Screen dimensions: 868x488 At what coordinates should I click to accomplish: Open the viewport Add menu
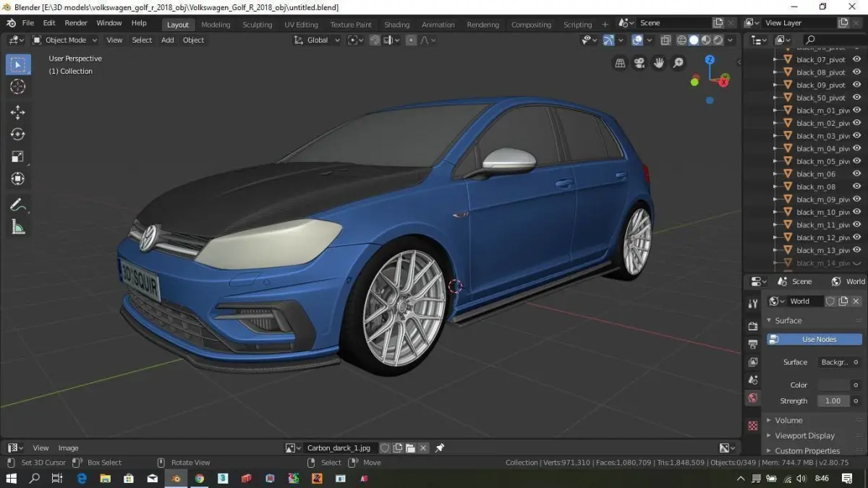[x=167, y=40]
